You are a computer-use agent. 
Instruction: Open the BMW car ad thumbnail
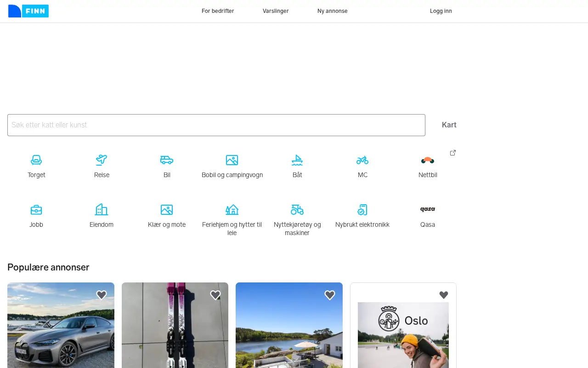[x=61, y=325]
